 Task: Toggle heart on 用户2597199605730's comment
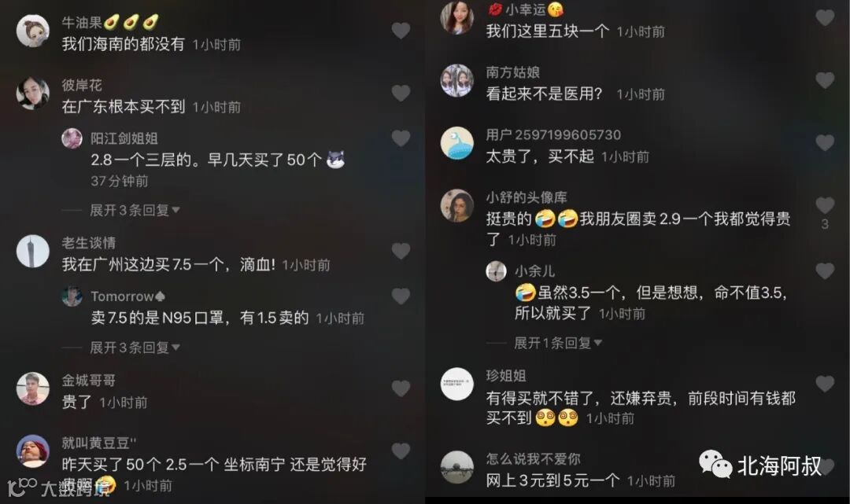pyautogui.click(x=825, y=143)
